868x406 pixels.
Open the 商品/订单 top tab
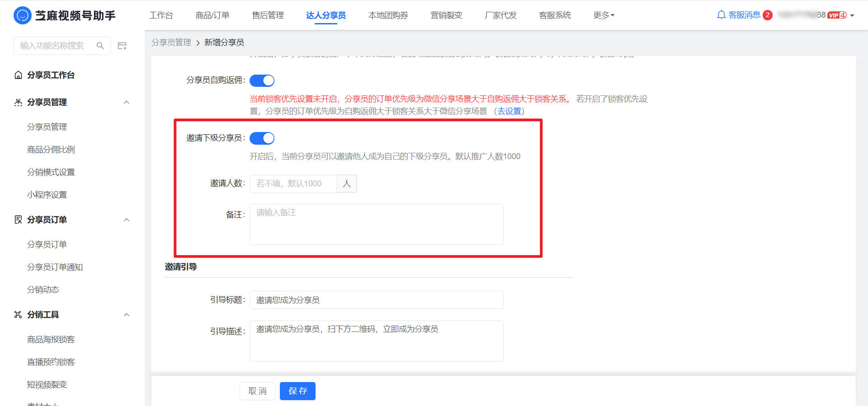click(212, 15)
